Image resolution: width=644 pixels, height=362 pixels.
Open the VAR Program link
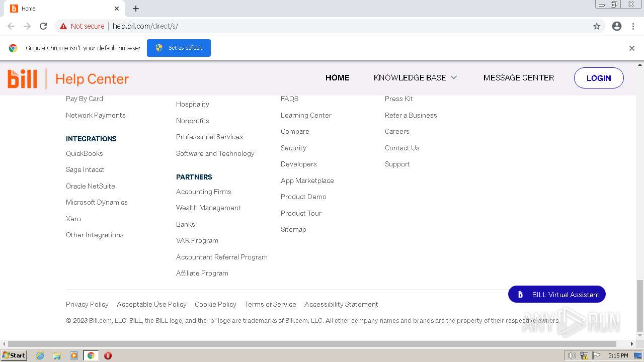tap(197, 240)
